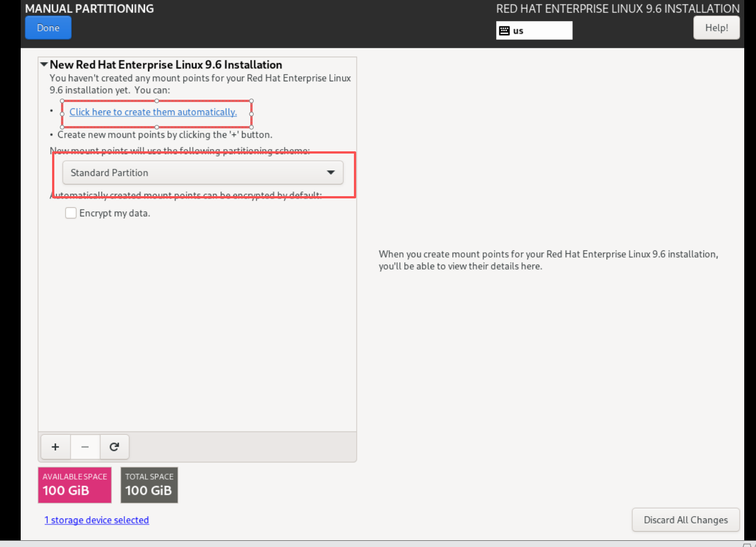This screenshot has height=547, width=756.
Task: Click You haven't created any mount points text
Action: (200, 84)
